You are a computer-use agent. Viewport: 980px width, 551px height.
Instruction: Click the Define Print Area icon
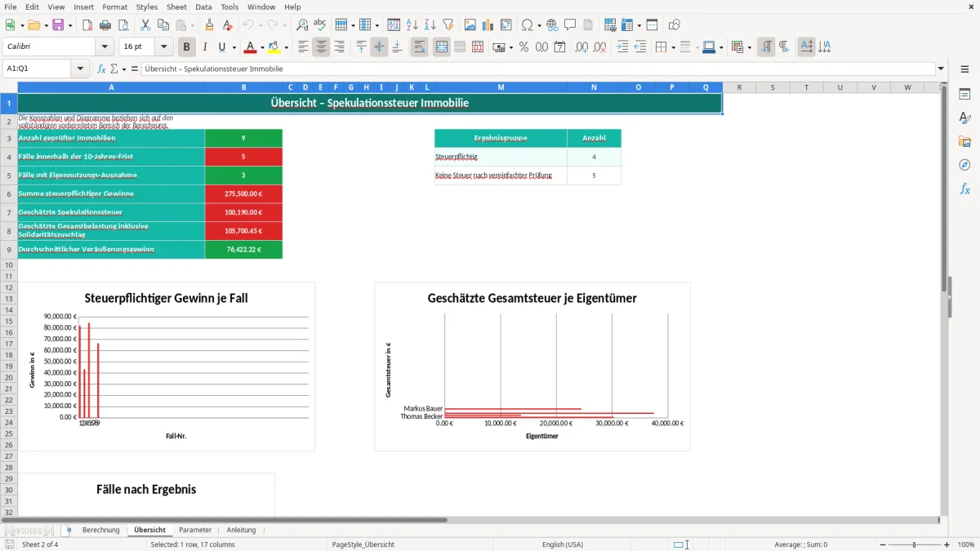(x=610, y=25)
